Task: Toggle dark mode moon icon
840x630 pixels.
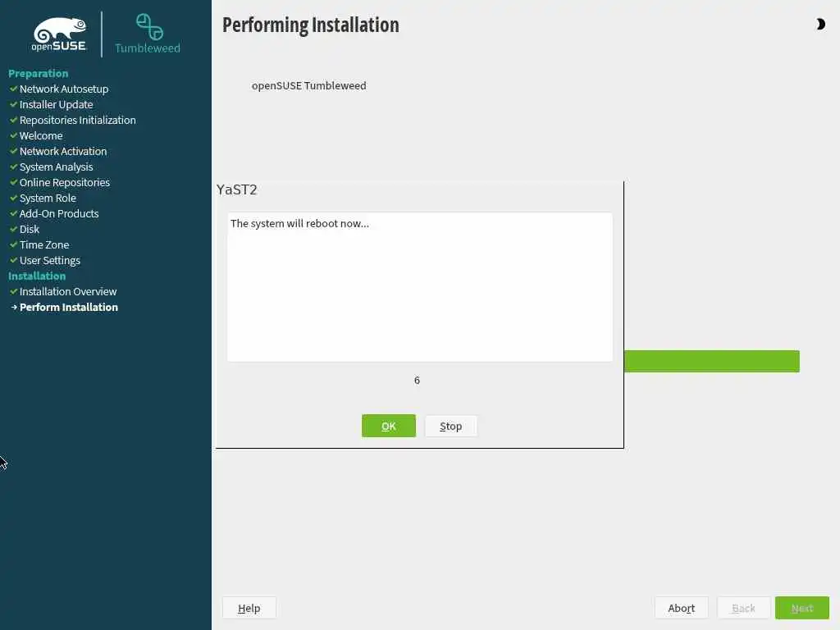Action: coord(820,24)
